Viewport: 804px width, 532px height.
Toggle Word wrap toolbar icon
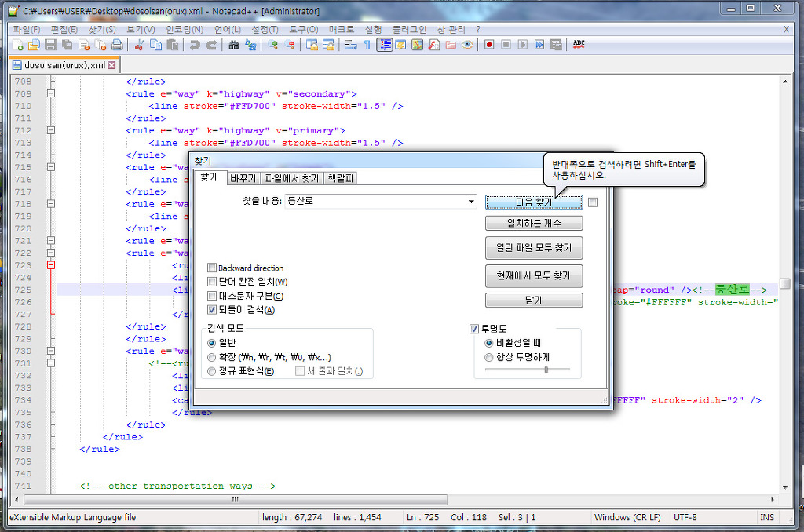(x=350, y=46)
